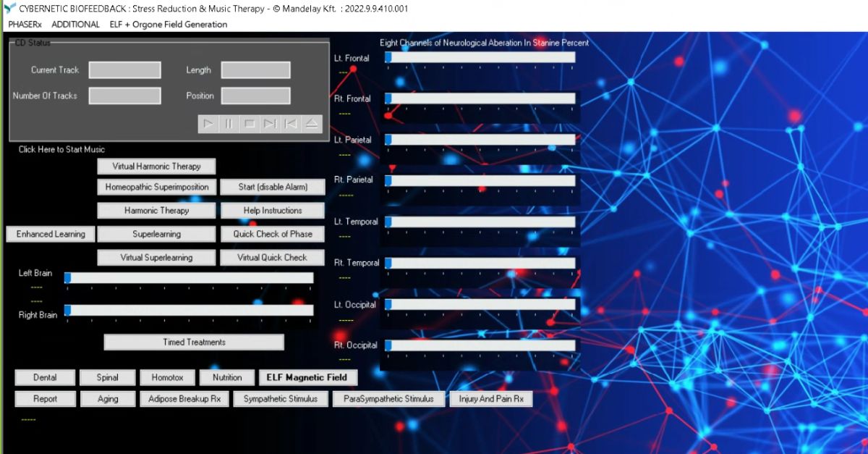Pause the CD playback
This screenshot has height=454, width=868.
click(229, 124)
